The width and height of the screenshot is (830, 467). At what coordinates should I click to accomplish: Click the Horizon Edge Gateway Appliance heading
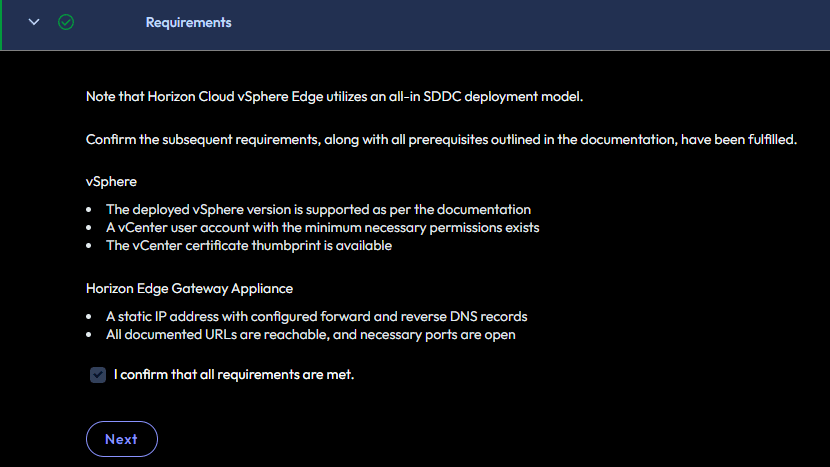189,288
